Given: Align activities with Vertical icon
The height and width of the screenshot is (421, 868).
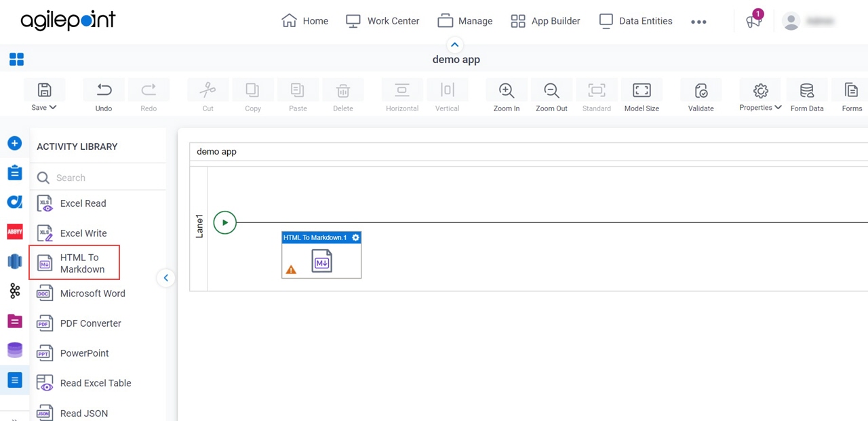Looking at the screenshot, I should 447,90.
